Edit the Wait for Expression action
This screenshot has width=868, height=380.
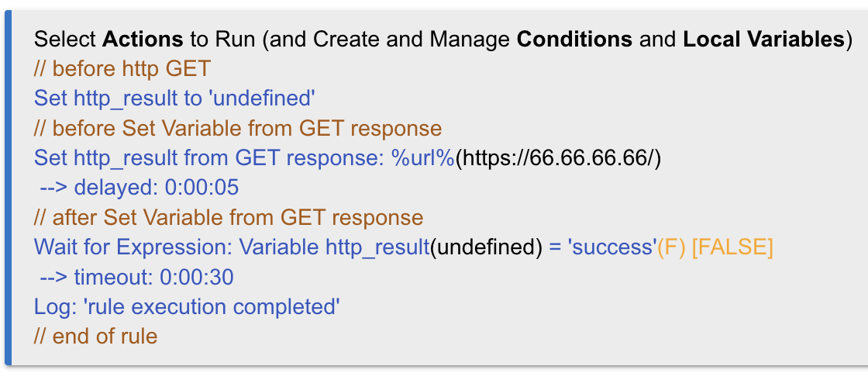click(x=403, y=247)
